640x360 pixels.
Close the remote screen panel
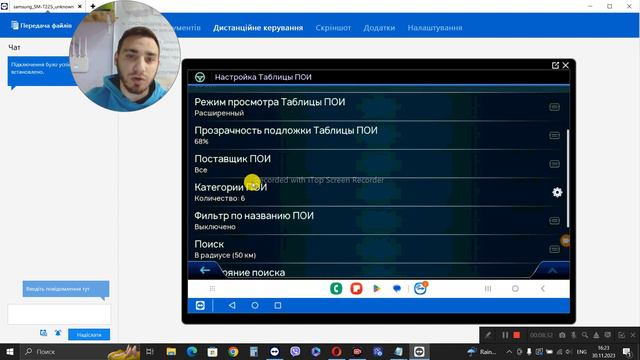pos(565,65)
